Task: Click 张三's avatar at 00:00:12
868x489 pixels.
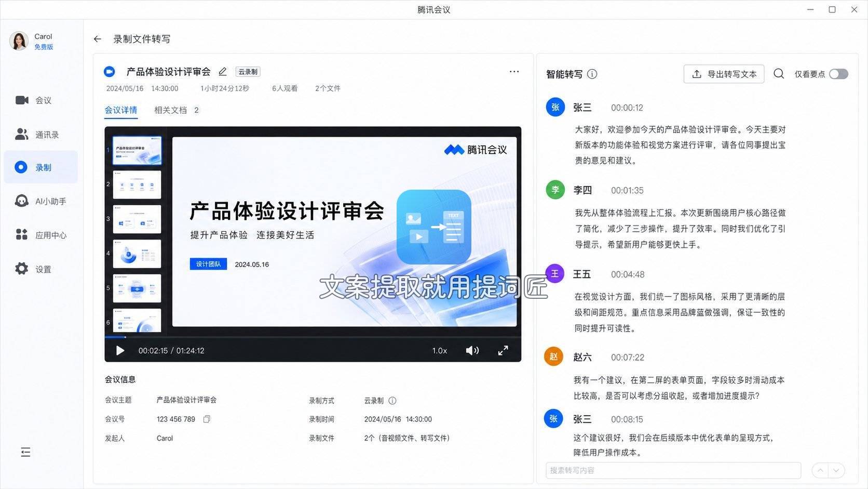Action: point(555,107)
